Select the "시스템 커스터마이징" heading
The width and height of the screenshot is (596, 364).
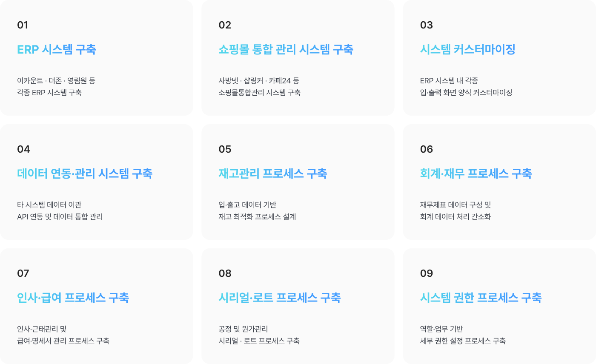(467, 49)
